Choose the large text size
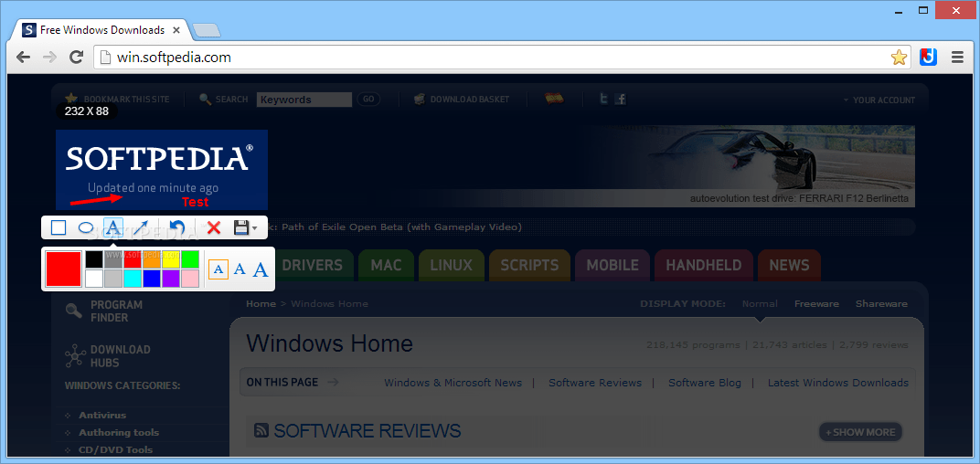The image size is (980, 464). [x=261, y=269]
